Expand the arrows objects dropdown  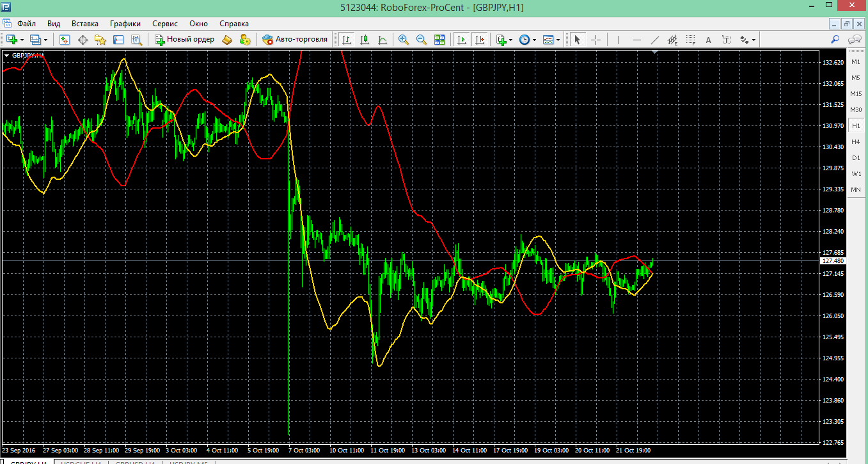(754, 40)
